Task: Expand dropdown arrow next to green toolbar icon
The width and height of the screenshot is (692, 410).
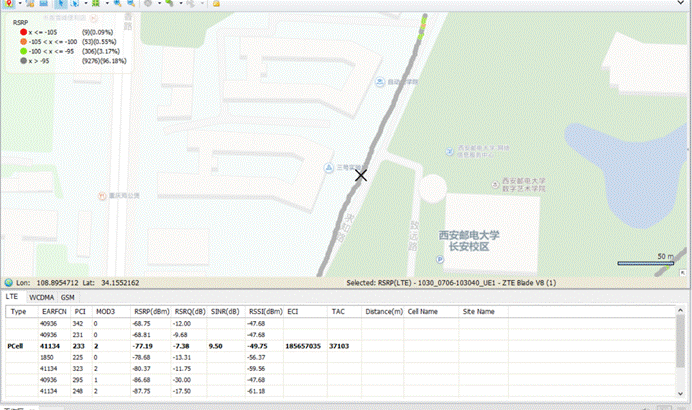Action: click(105, 4)
